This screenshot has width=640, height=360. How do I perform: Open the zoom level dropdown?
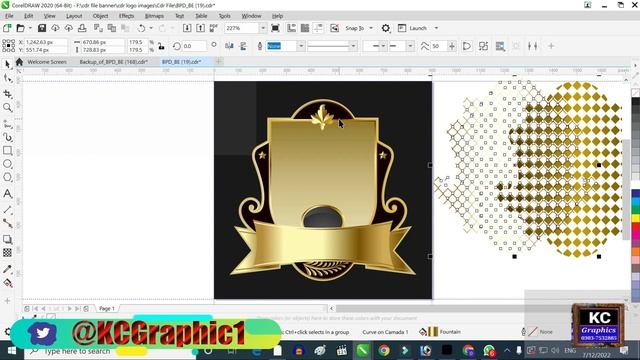[x=263, y=28]
